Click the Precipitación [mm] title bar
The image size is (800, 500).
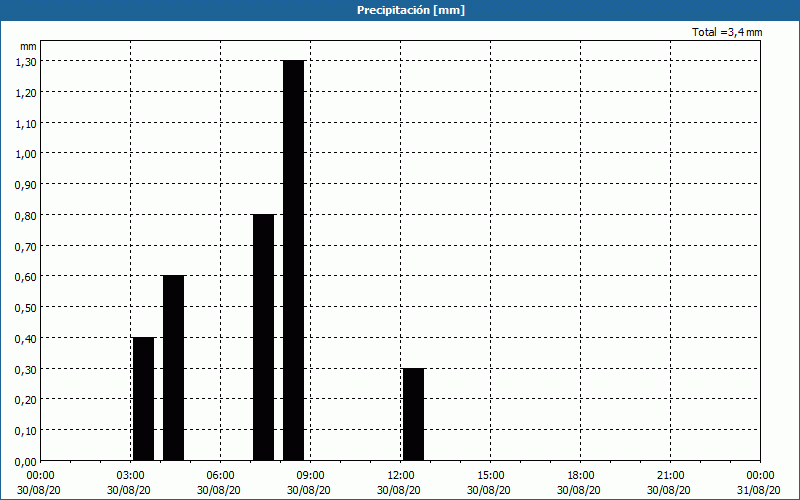click(411, 10)
